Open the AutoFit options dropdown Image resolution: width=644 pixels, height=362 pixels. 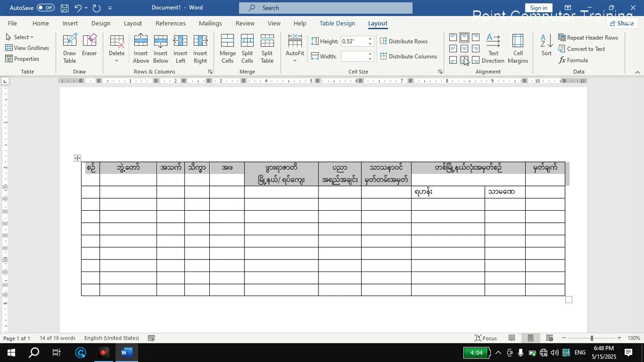click(x=295, y=49)
